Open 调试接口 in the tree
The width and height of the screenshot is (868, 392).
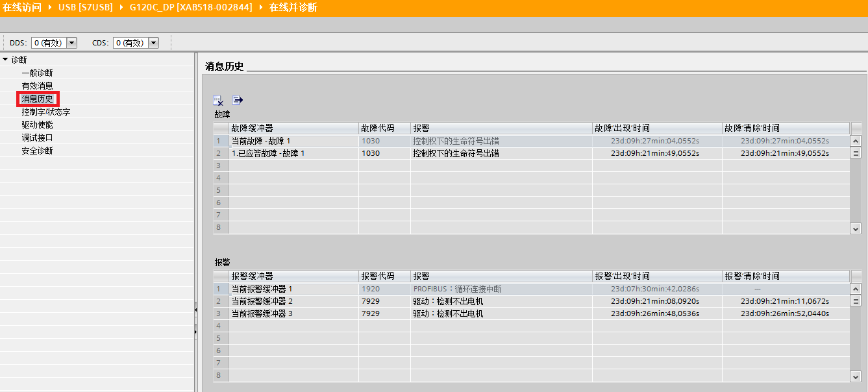[37, 138]
